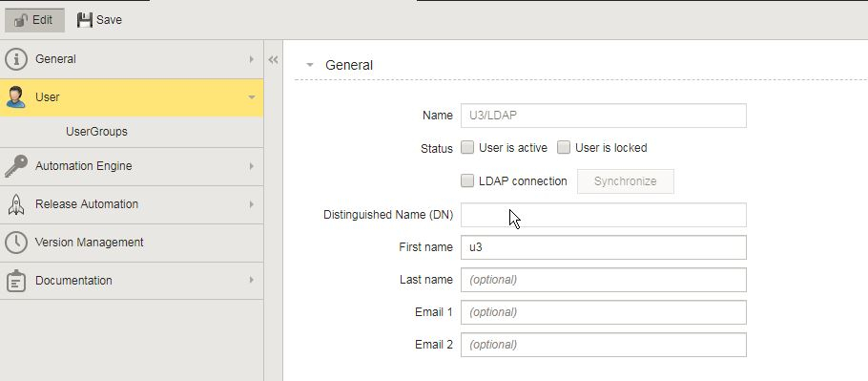868x381 pixels.
Task: Click the Email 1 field
Action: click(x=604, y=312)
